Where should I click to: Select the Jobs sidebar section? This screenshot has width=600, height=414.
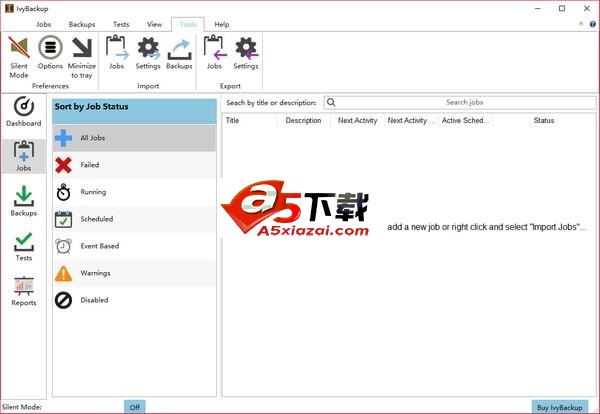24,156
